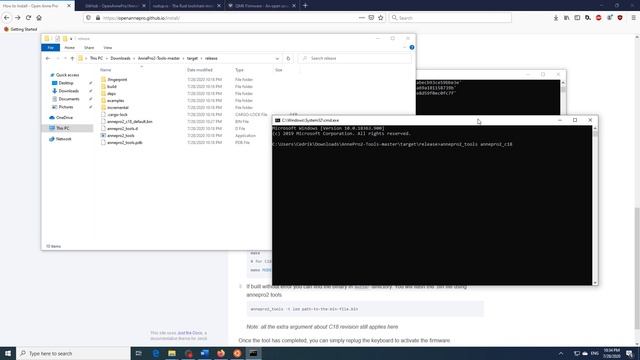Go back in File Explorer

pyautogui.click(x=48, y=58)
